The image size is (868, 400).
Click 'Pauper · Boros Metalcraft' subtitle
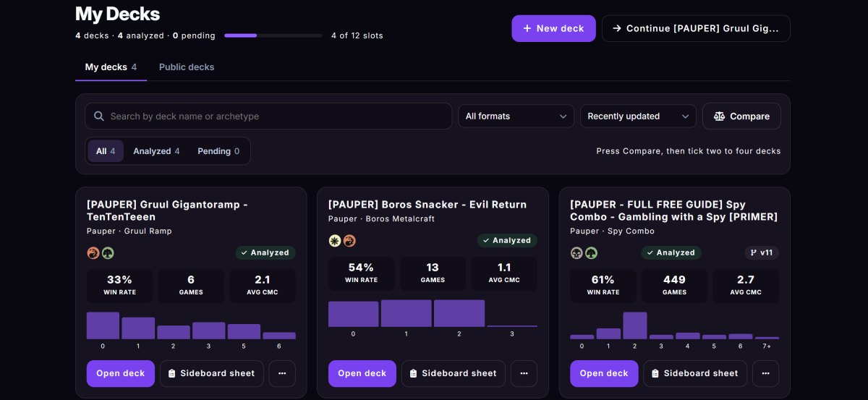pos(381,219)
